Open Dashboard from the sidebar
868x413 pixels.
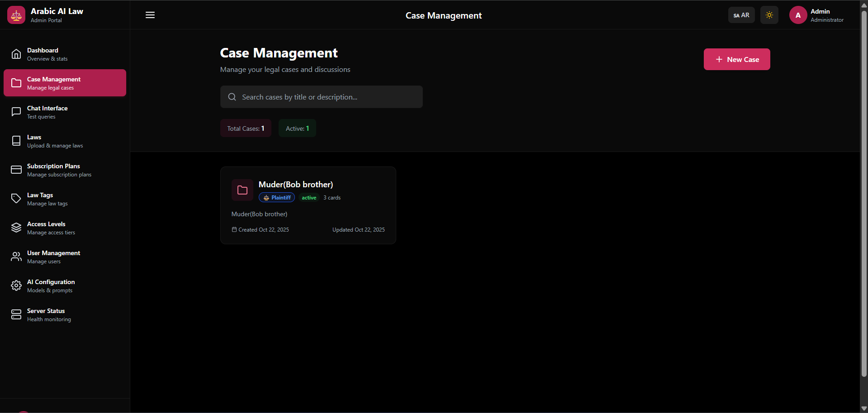click(65, 54)
